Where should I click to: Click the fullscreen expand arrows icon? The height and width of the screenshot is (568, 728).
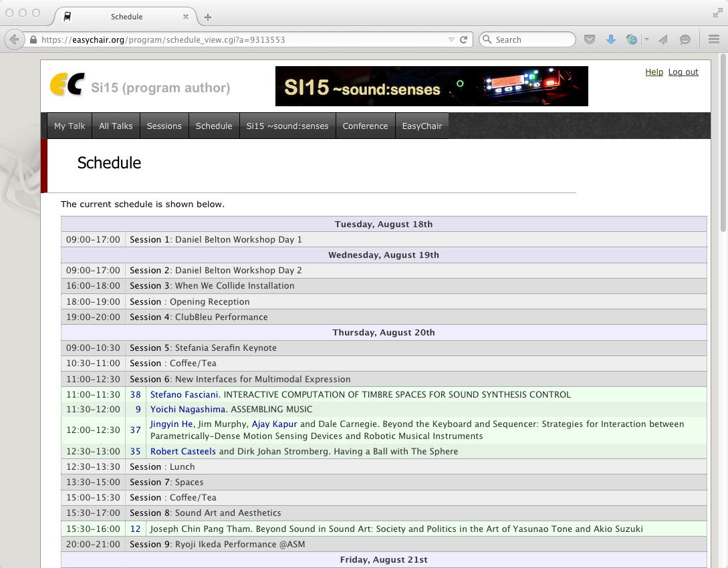coord(718,13)
